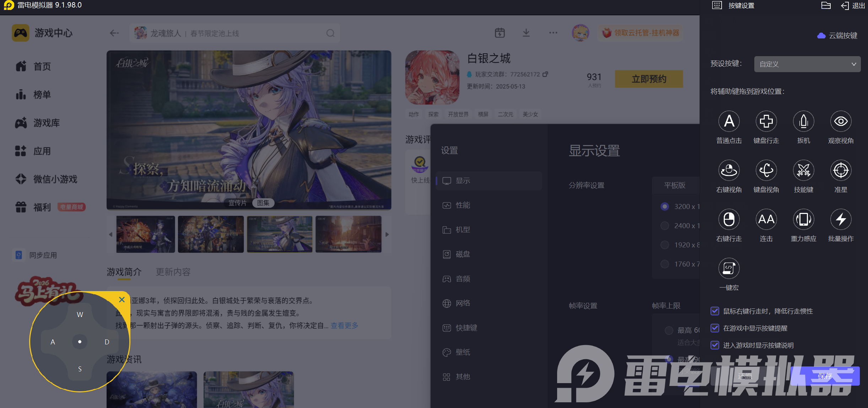Open the 预设按键 自定义 dropdown
The height and width of the screenshot is (408, 868).
coord(807,64)
